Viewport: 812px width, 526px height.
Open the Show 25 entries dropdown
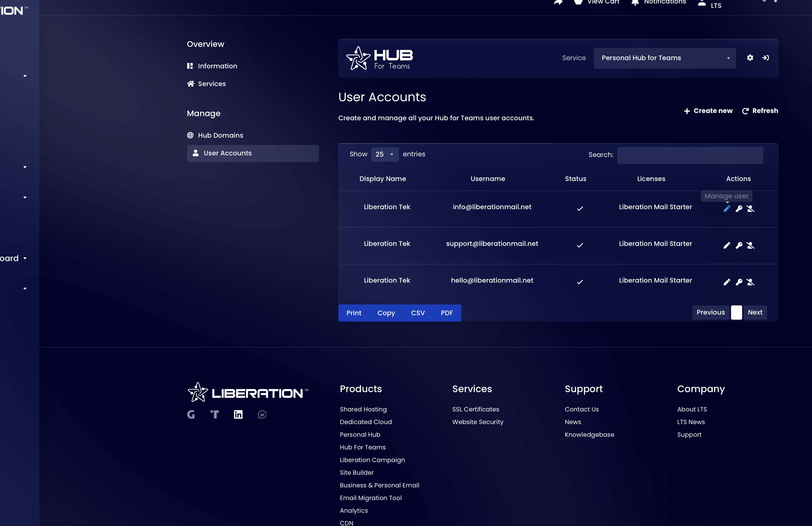[384, 154]
